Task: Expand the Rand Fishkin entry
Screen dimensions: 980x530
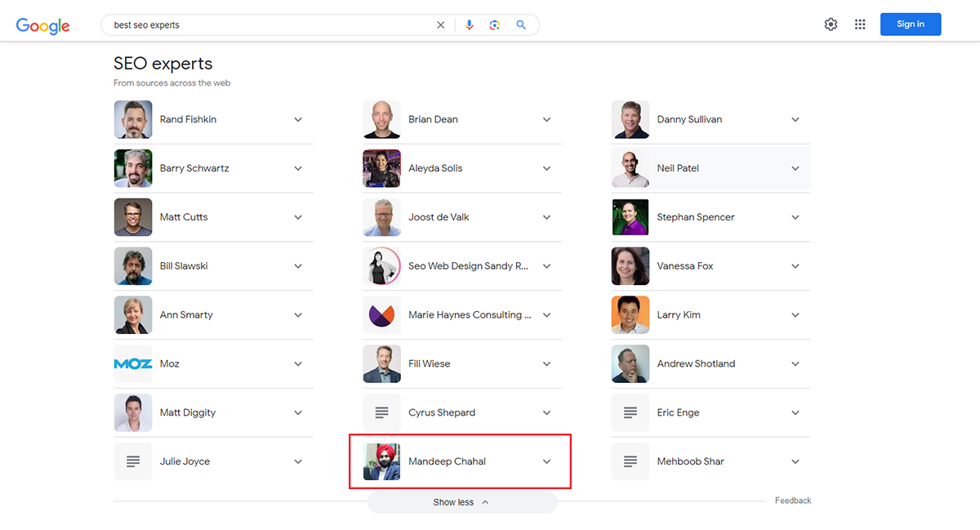Action: pos(298,119)
